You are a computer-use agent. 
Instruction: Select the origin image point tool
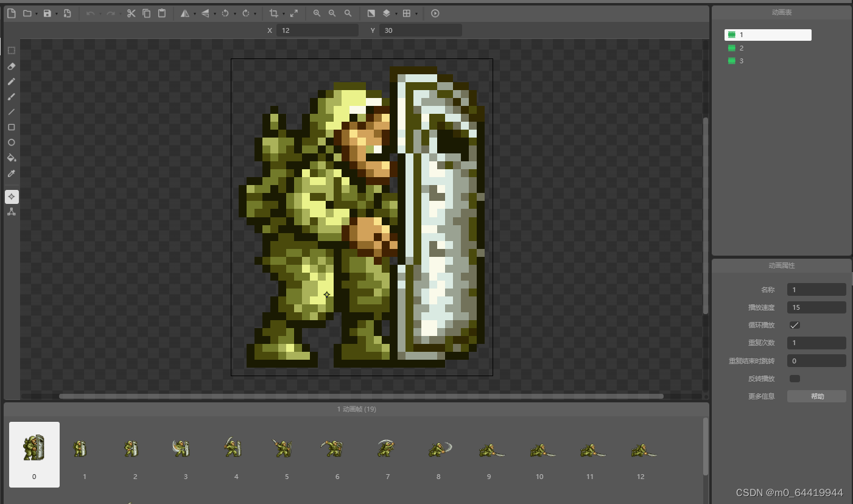11,197
